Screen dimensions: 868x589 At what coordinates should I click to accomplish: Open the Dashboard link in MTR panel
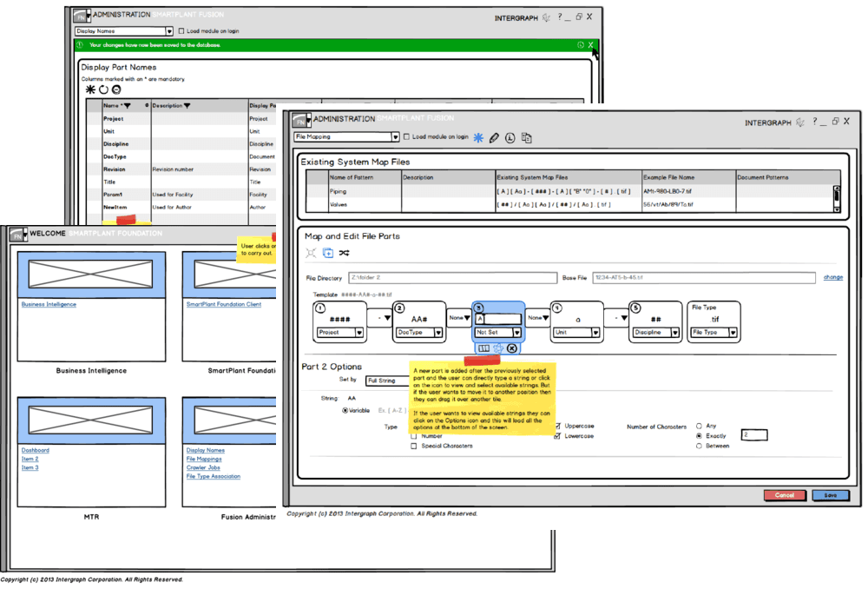click(x=36, y=451)
